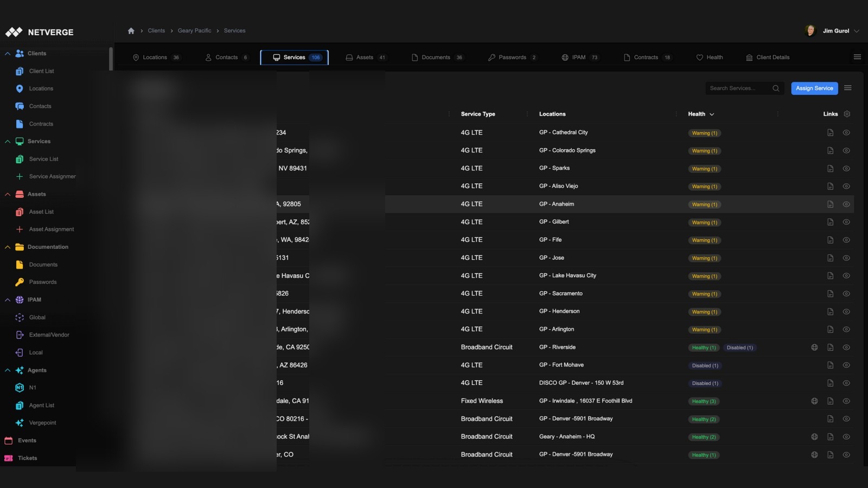Image resolution: width=868 pixels, height=488 pixels.
Task: Collapse the Clients section in the sidebar
Action: click(x=7, y=53)
